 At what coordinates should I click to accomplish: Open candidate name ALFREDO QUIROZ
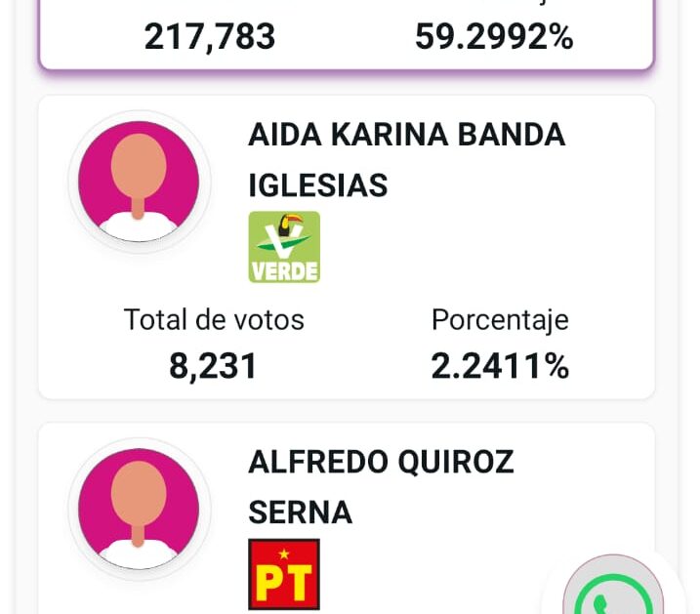coord(381,462)
